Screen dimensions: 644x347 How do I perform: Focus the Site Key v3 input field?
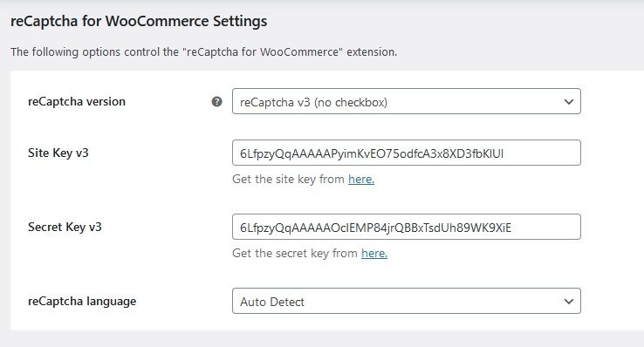[406, 153]
